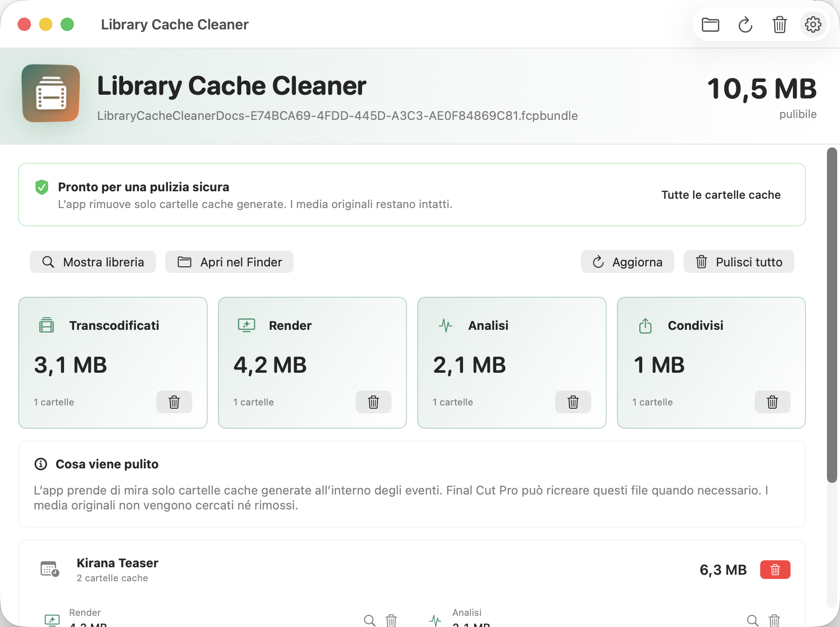Image resolution: width=840 pixels, height=627 pixels.
Task: Click Mostra libreria button
Action: pyautogui.click(x=93, y=262)
